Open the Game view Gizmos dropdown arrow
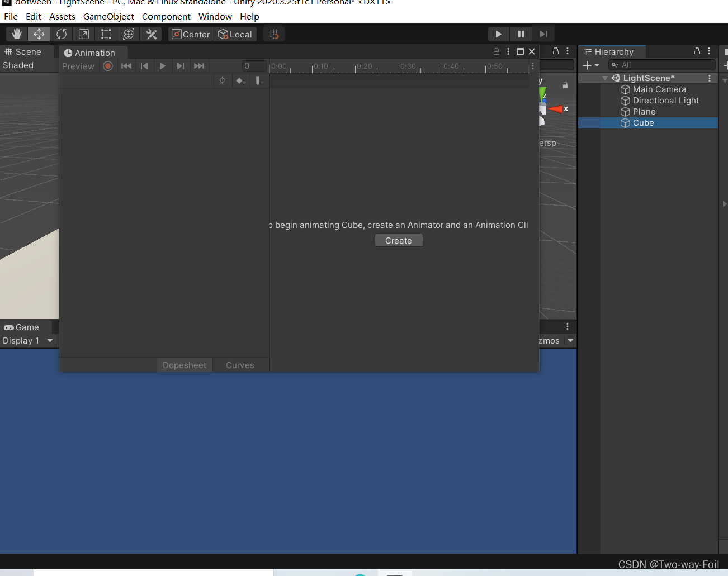 coord(571,341)
